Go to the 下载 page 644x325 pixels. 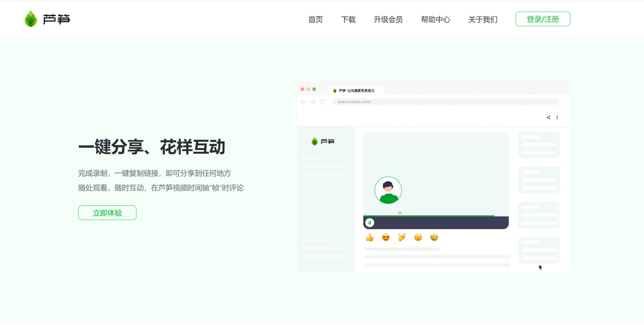pos(348,20)
